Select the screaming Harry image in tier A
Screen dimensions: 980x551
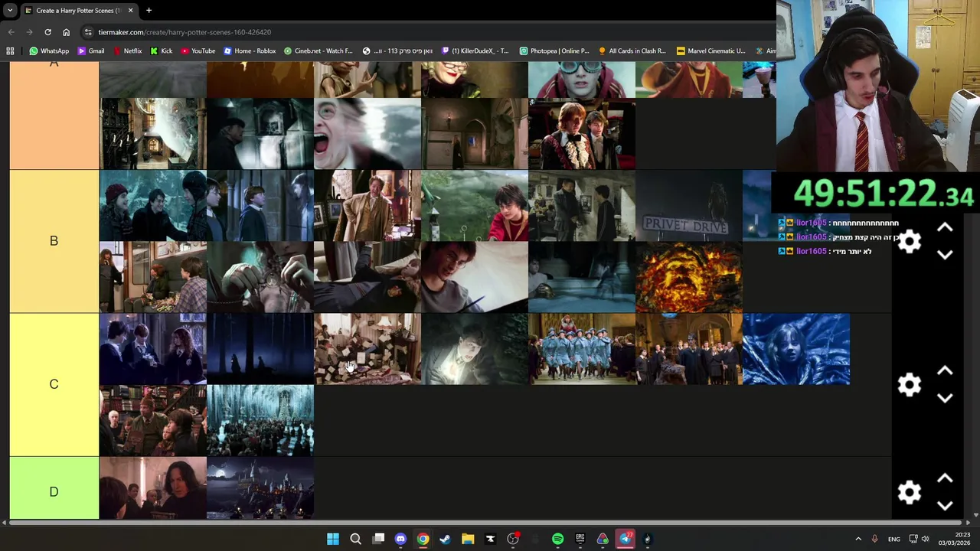click(367, 134)
